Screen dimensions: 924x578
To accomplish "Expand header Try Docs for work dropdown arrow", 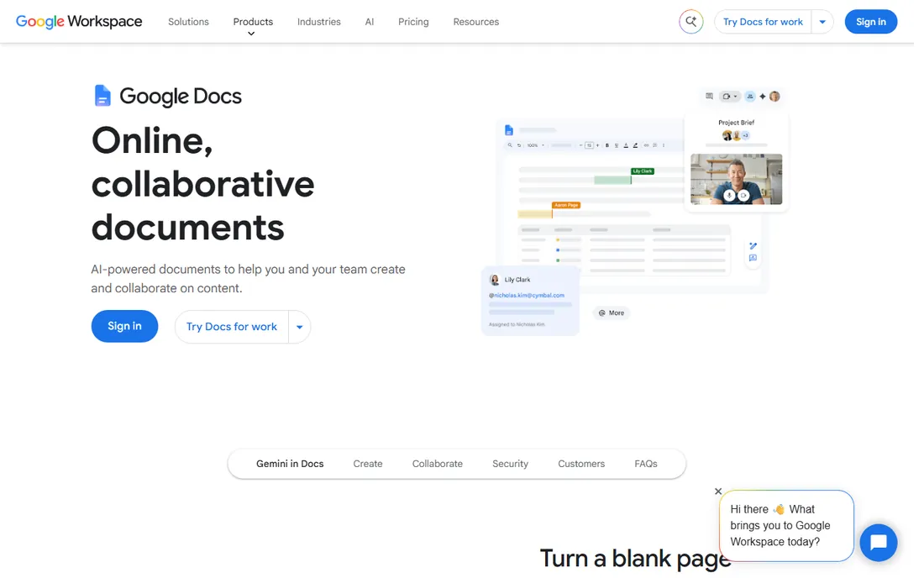I will [822, 22].
